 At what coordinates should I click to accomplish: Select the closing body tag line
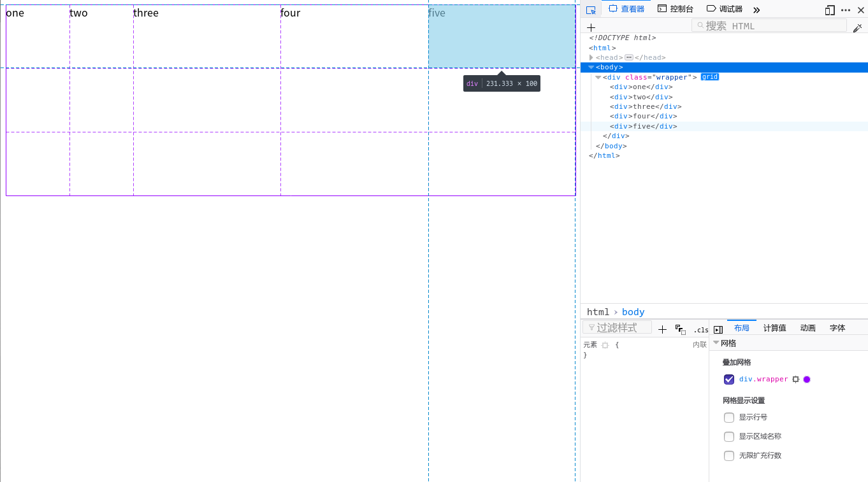(x=611, y=146)
